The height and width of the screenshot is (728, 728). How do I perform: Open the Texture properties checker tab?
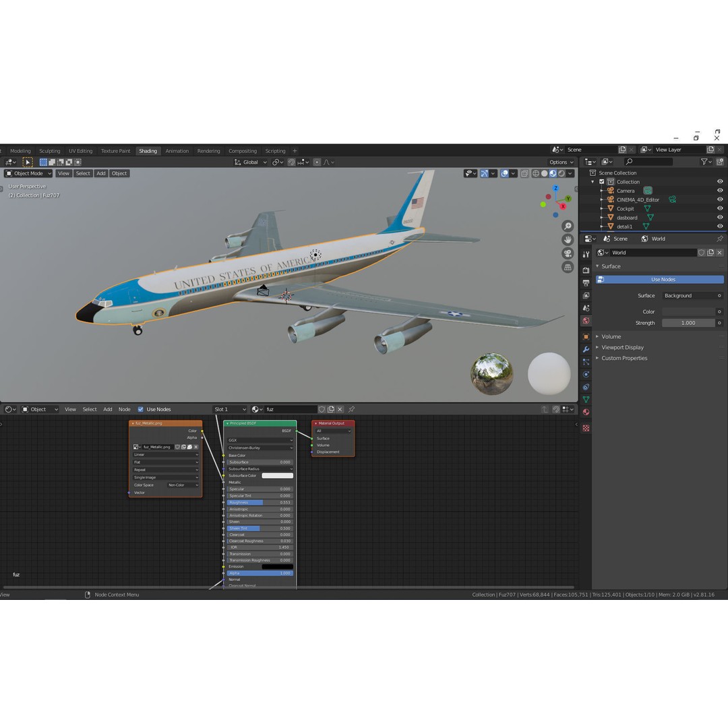click(x=586, y=428)
